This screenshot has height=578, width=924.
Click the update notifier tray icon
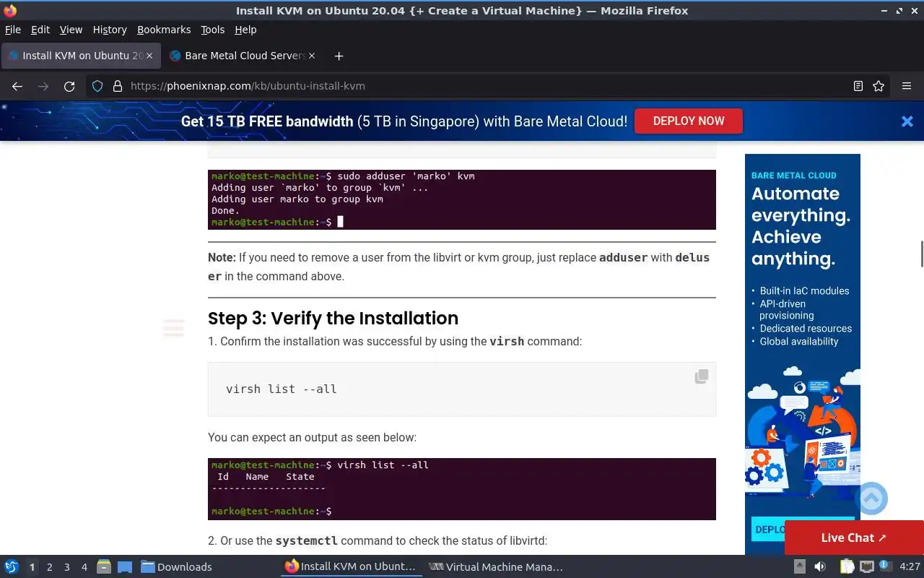[884, 566]
